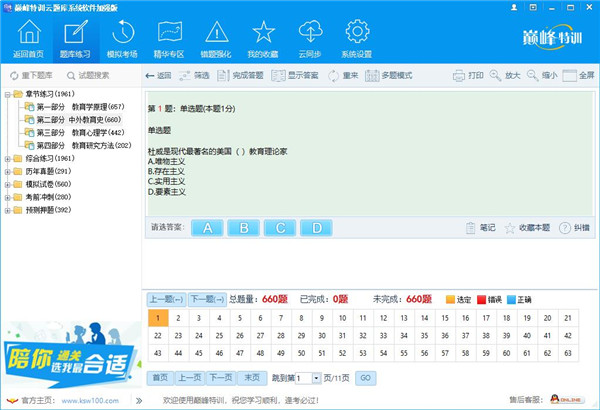Open the page number dropdown

coord(317,378)
